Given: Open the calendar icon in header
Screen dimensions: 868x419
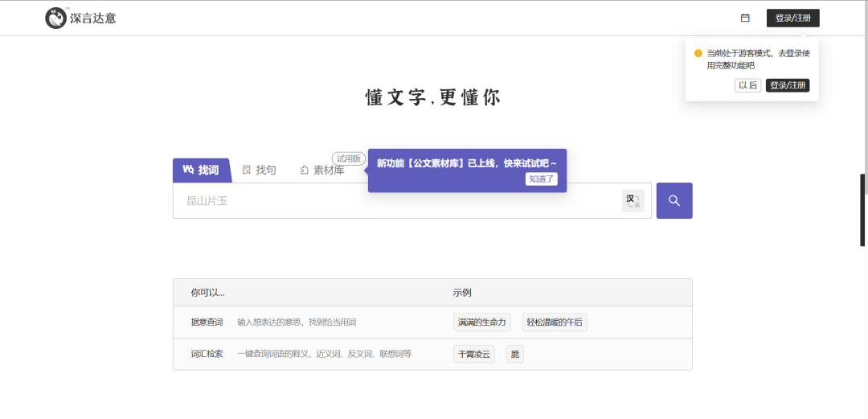Looking at the screenshot, I should click(745, 18).
